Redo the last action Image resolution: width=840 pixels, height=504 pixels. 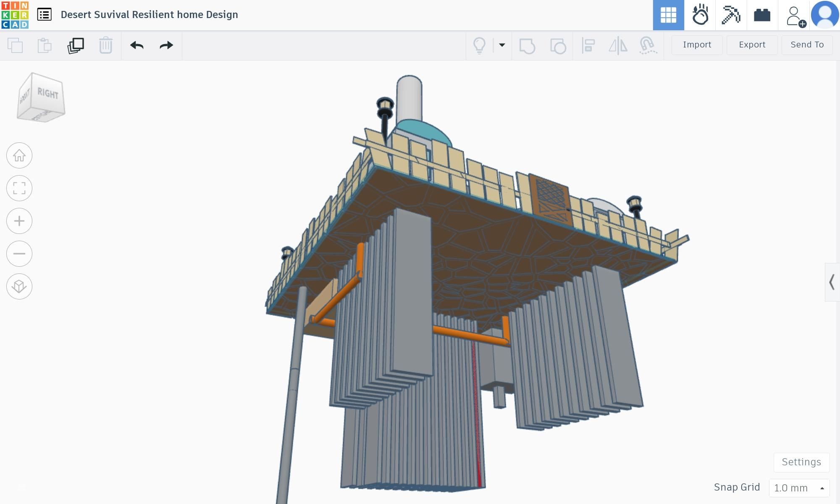click(x=166, y=45)
